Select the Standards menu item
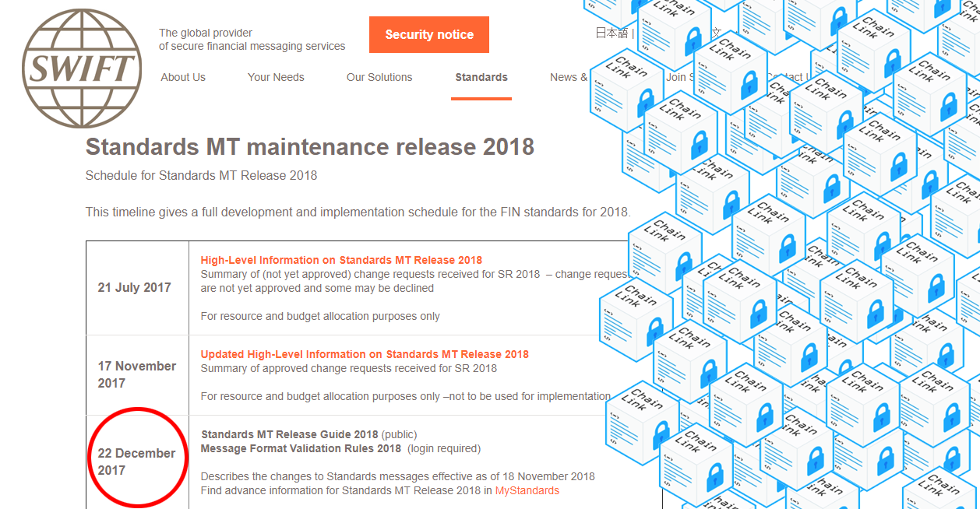The image size is (980, 509). pos(481,77)
